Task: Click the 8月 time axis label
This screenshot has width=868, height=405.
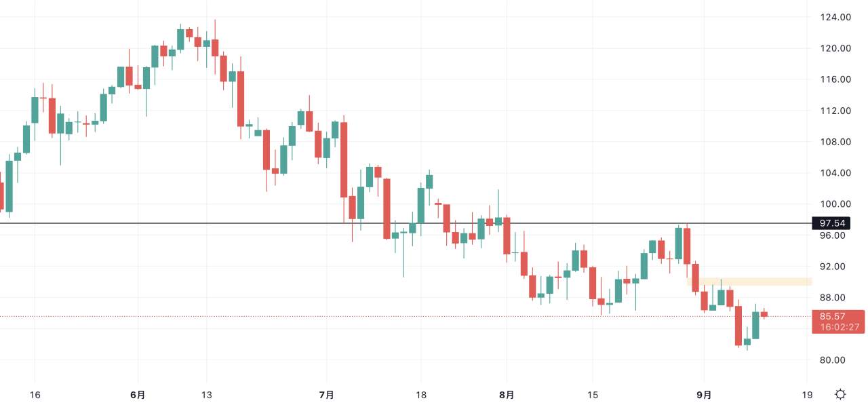Action: point(507,394)
